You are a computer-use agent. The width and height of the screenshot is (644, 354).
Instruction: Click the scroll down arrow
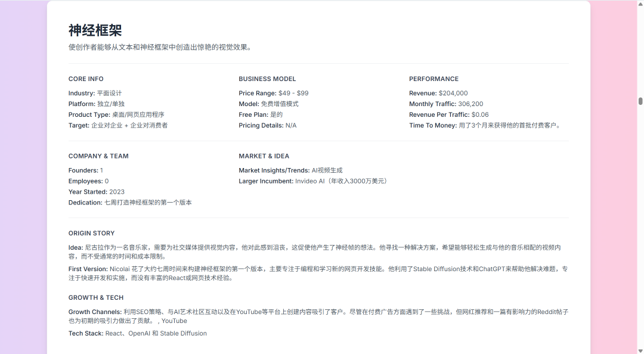[640, 350]
